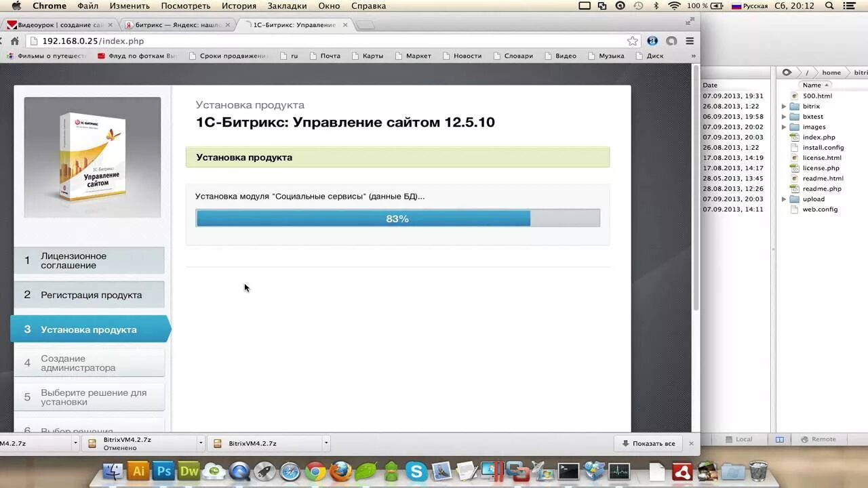Click the gray round extension icon in Chrome toolbar
This screenshot has height=488, width=868.
pos(671,41)
